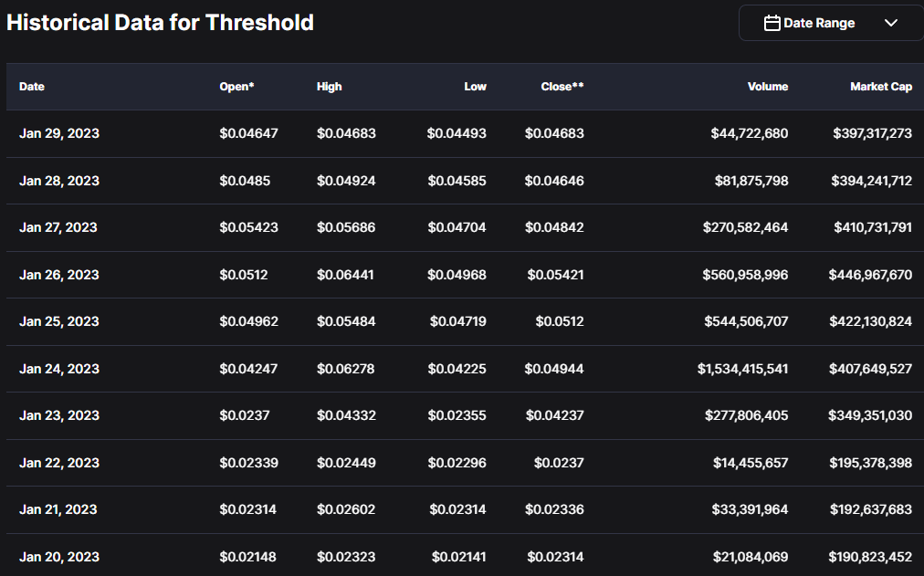924x576 pixels.
Task: Expand the Date Range dropdown chevron
Action: click(x=891, y=23)
